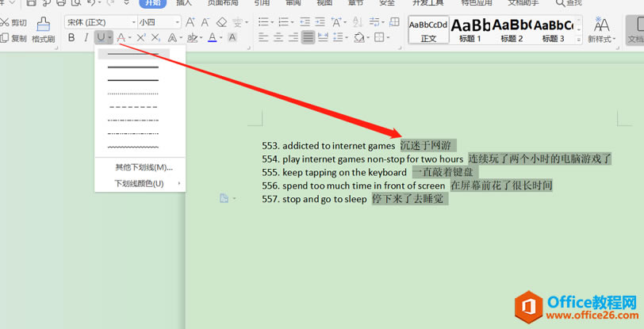This screenshot has height=329, width=644.
Task: Click the paragraph shading bucket icon
Action: [359, 38]
